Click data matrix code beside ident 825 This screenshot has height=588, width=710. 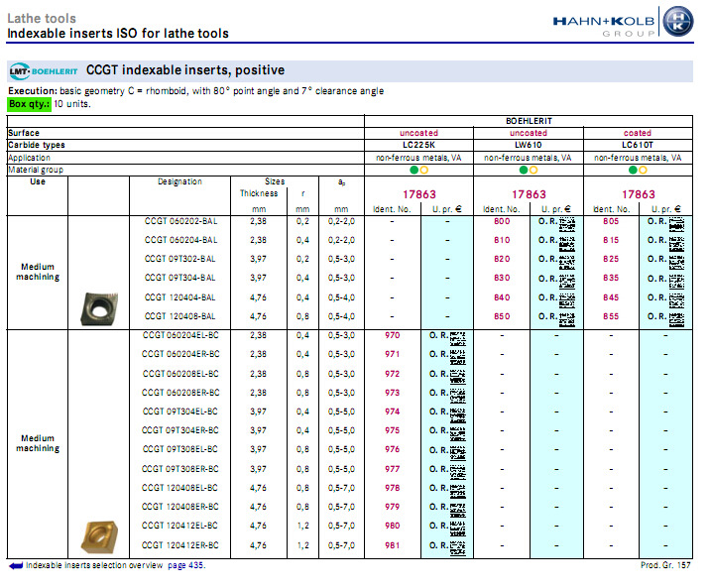676,263
